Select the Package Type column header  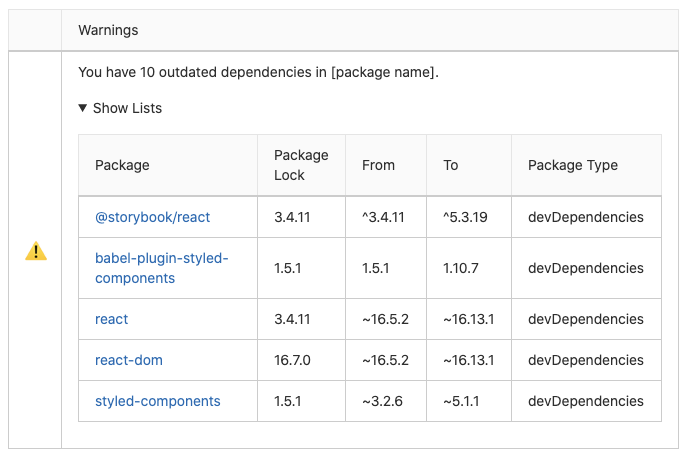[x=573, y=165]
